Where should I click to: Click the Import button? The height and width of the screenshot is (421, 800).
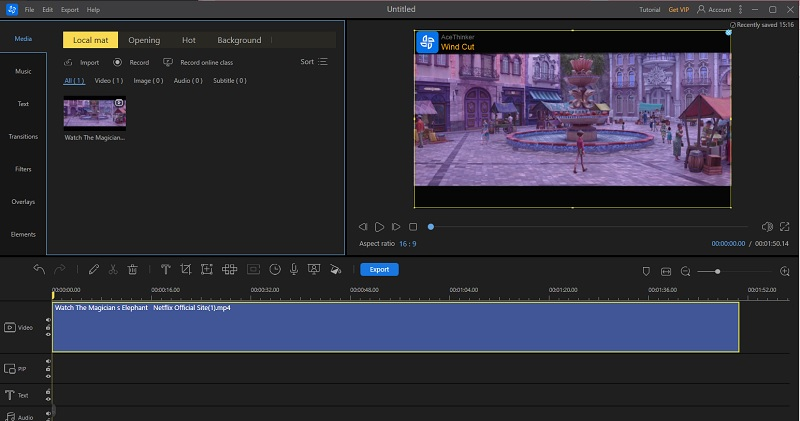(82, 62)
